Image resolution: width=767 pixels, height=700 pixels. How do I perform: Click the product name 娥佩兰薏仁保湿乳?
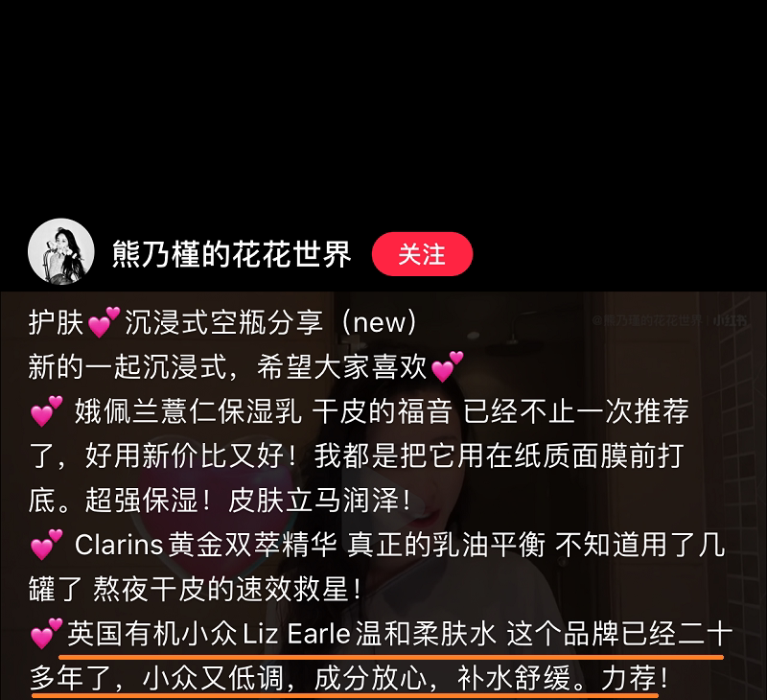[x=188, y=411]
